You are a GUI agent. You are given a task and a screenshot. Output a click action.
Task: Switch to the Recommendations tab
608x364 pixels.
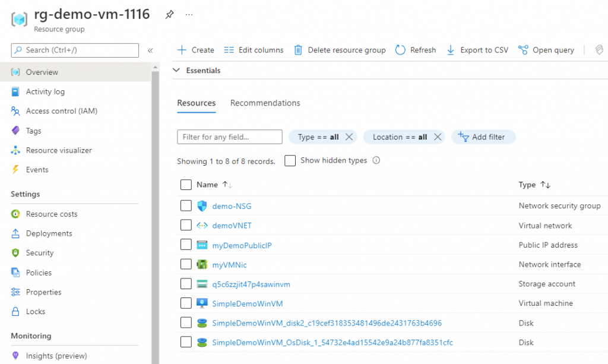[265, 103]
